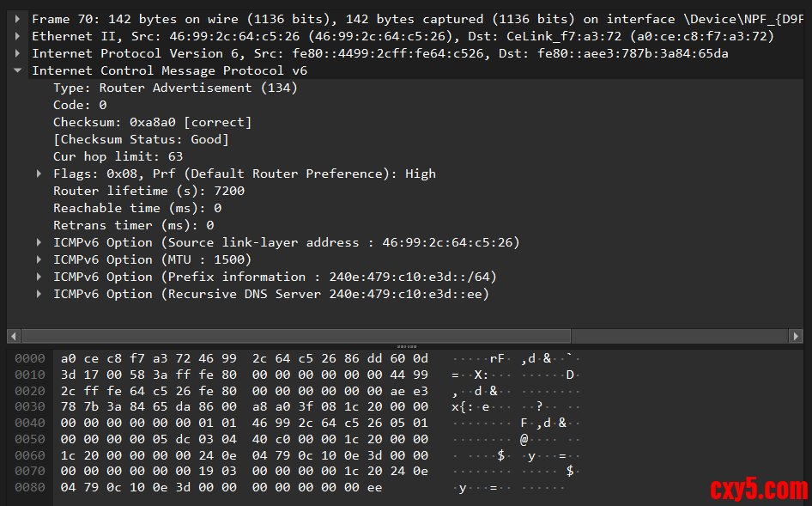Expand Internet Protocol Version 6 section
The image size is (812, 506).
tap(19, 53)
